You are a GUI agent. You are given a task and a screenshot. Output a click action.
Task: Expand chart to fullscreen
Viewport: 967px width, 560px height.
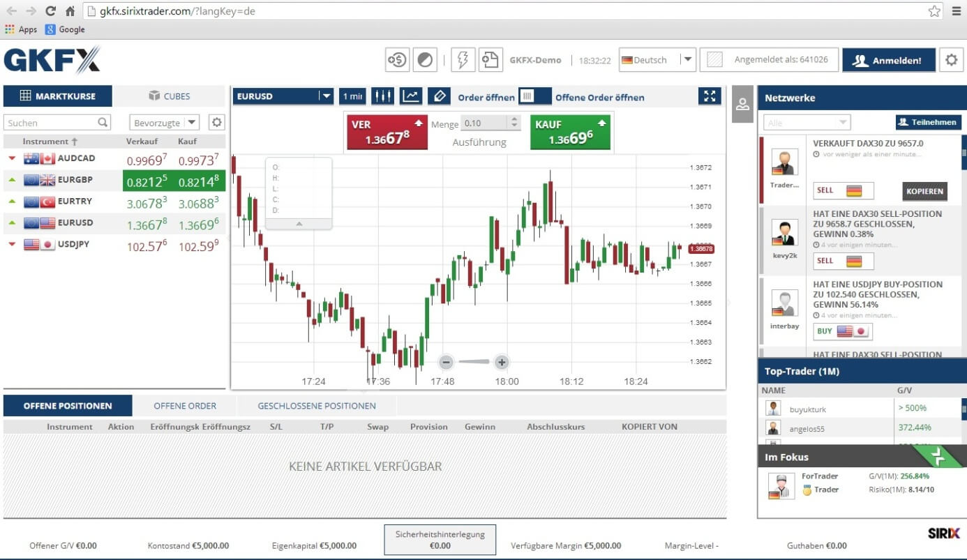710,96
